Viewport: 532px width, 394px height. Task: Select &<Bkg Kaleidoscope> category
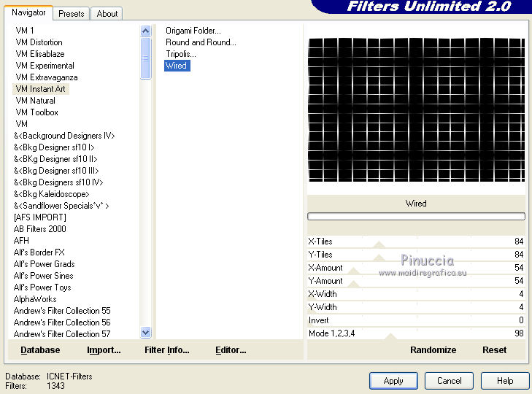(51, 194)
